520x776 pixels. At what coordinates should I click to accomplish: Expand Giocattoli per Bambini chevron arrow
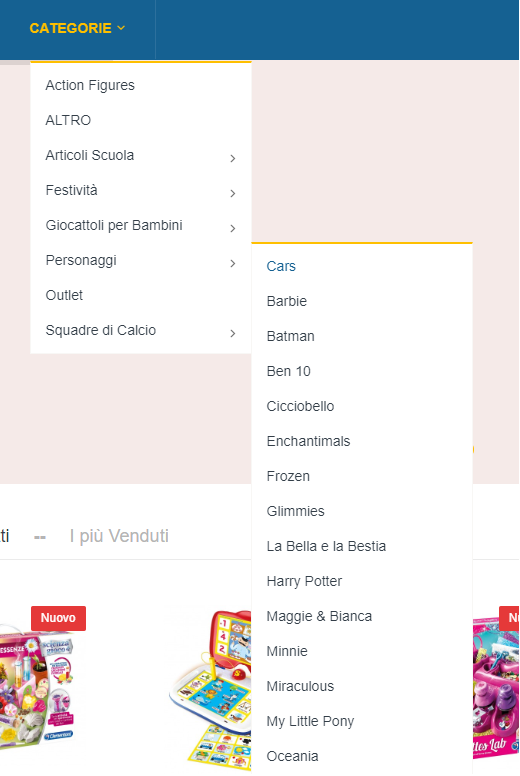pyautogui.click(x=233, y=228)
